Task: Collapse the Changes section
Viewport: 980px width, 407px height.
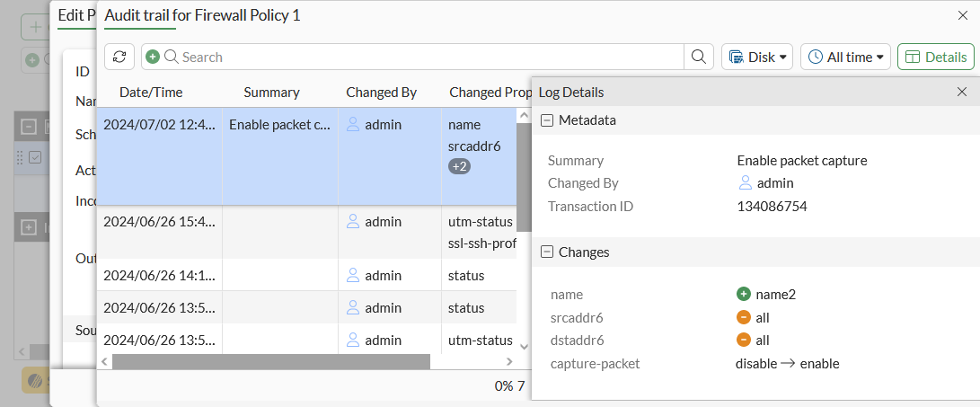Action: click(546, 252)
